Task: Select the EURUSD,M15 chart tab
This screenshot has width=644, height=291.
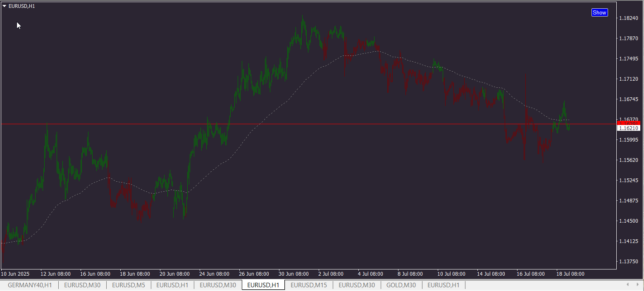Action: click(x=309, y=285)
